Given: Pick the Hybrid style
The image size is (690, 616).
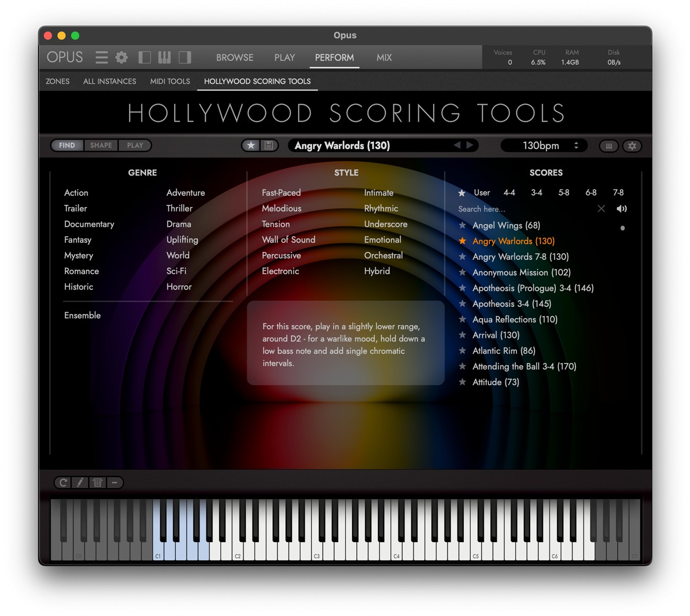Looking at the screenshot, I should 377,271.
